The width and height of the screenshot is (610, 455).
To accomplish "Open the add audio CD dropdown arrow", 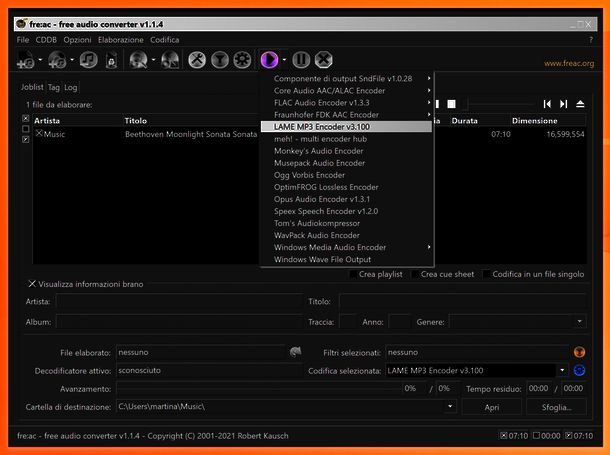I will (72, 60).
